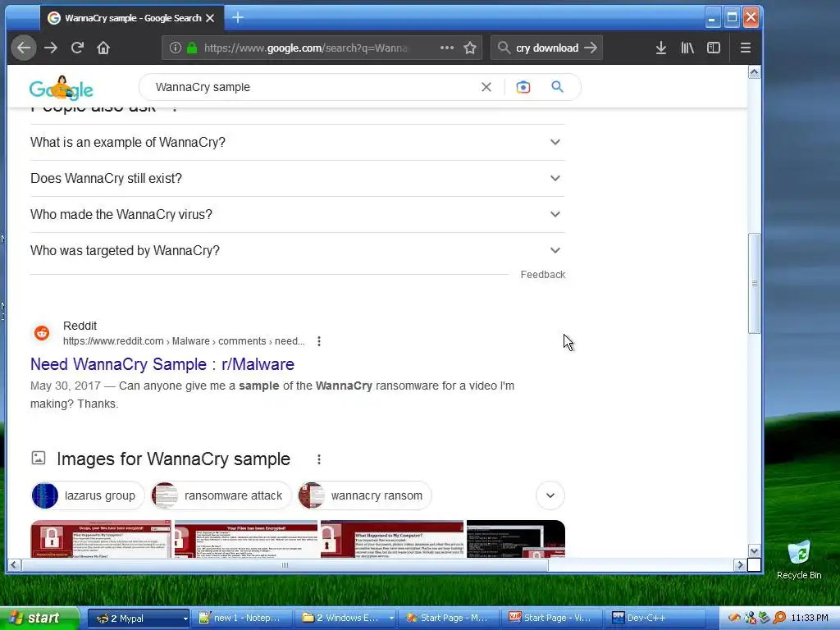
Task: Click the 'cry download' browser search box
Action: click(546, 48)
